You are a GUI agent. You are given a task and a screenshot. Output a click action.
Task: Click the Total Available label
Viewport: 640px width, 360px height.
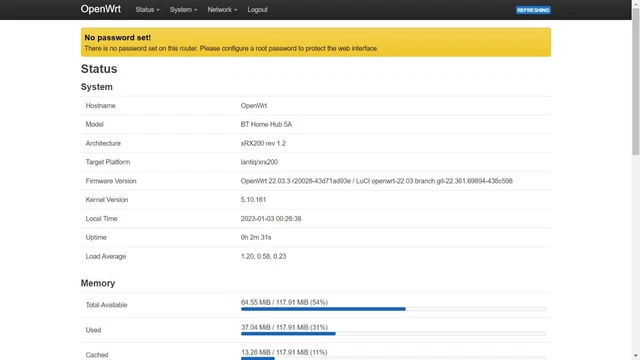point(106,305)
